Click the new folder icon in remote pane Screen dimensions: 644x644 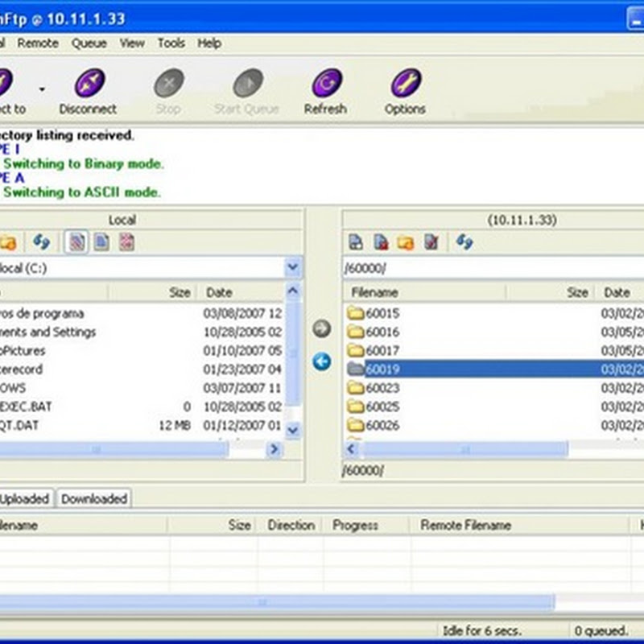pos(406,242)
